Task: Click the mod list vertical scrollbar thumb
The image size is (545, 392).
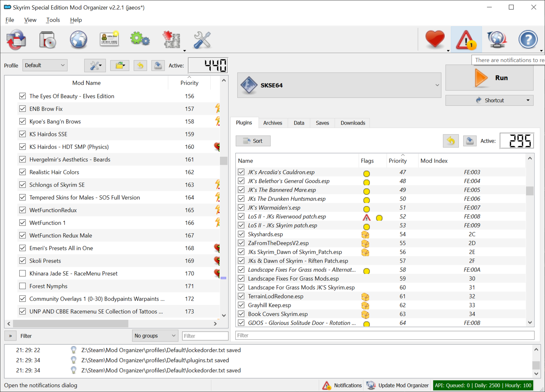Action: click(224, 160)
